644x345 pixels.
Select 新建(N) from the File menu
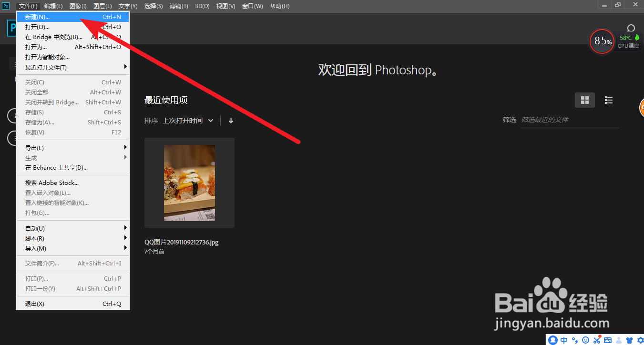pos(36,17)
